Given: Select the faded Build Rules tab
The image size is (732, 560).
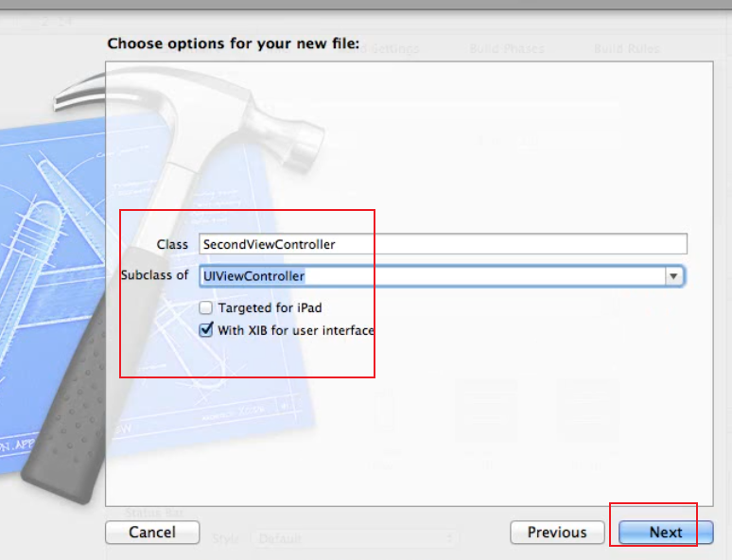Looking at the screenshot, I should point(626,48).
